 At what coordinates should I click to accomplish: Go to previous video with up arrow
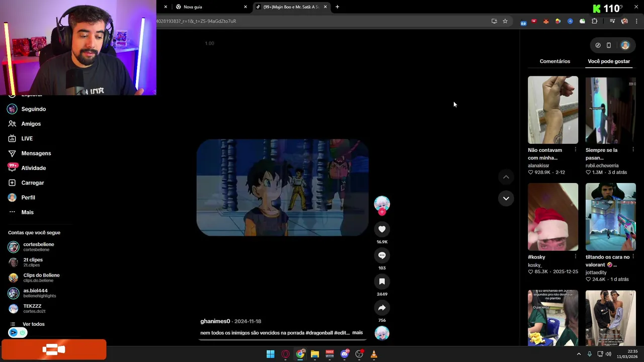coord(506,177)
